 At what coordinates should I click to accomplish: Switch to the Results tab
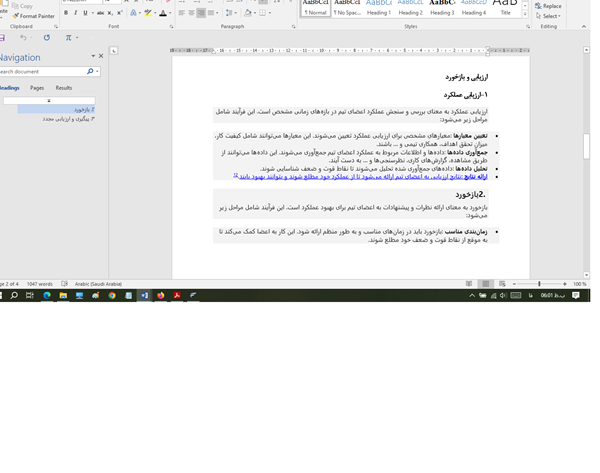(x=63, y=88)
